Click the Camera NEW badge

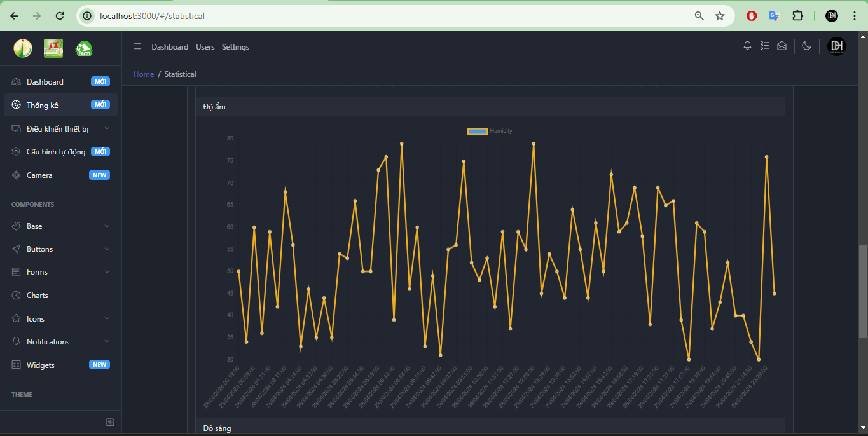tap(99, 175)
